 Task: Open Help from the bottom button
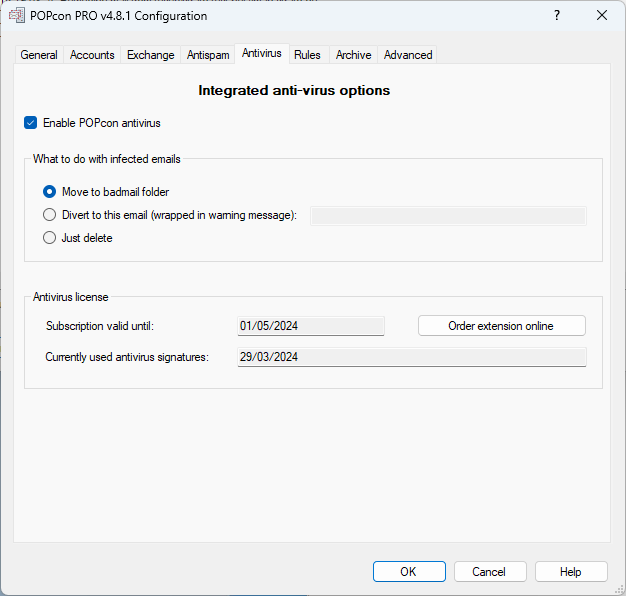click(x=571, y=572)
